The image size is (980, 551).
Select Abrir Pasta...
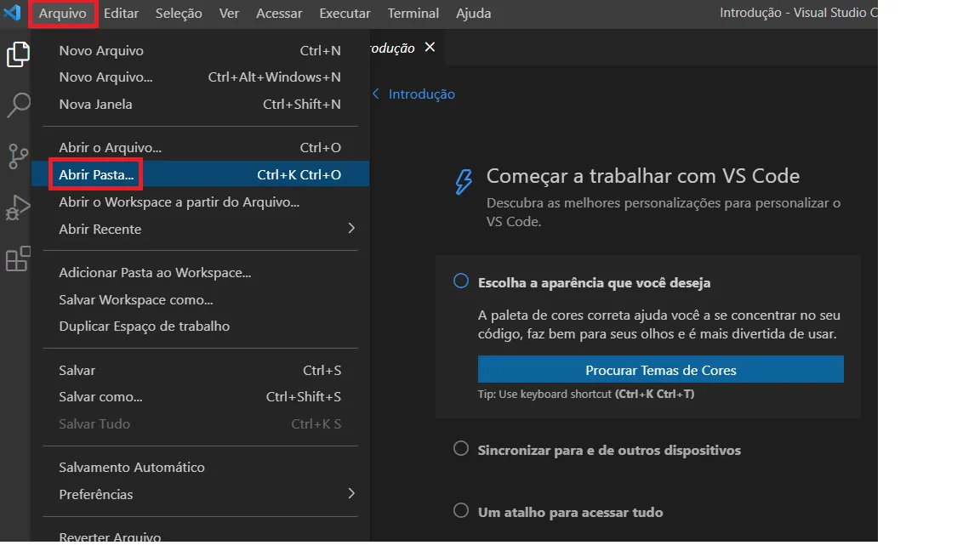pyautogui.click(x=200, y=175)
